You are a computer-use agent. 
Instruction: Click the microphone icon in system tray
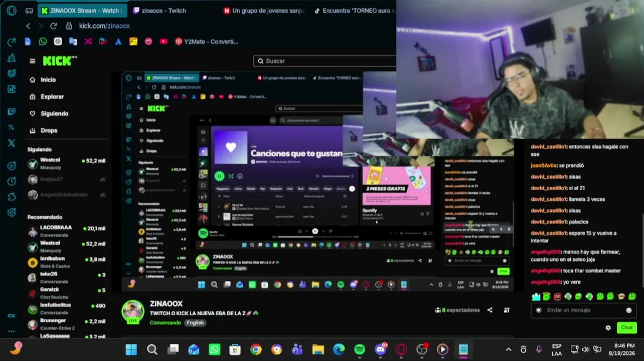point(539,349)
